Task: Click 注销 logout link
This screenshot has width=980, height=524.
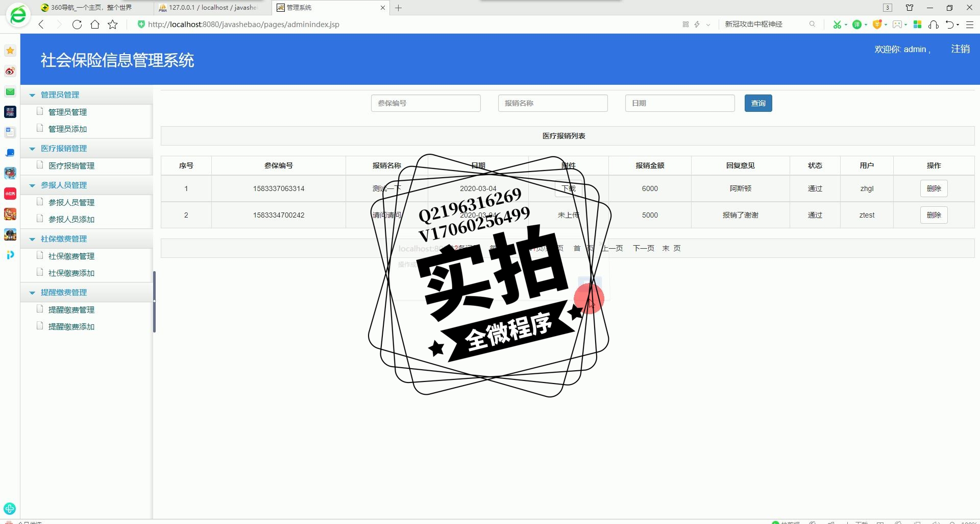Action: click(960, 49)
